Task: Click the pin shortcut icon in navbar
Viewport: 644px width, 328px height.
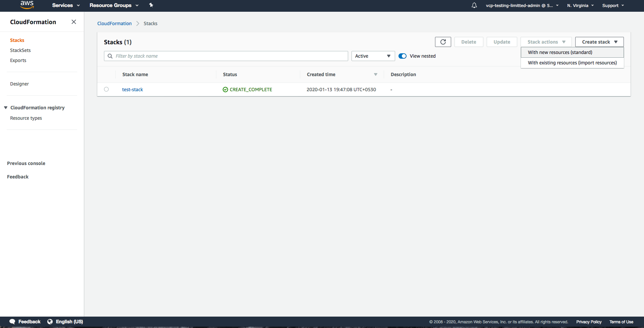Action: 151,5
